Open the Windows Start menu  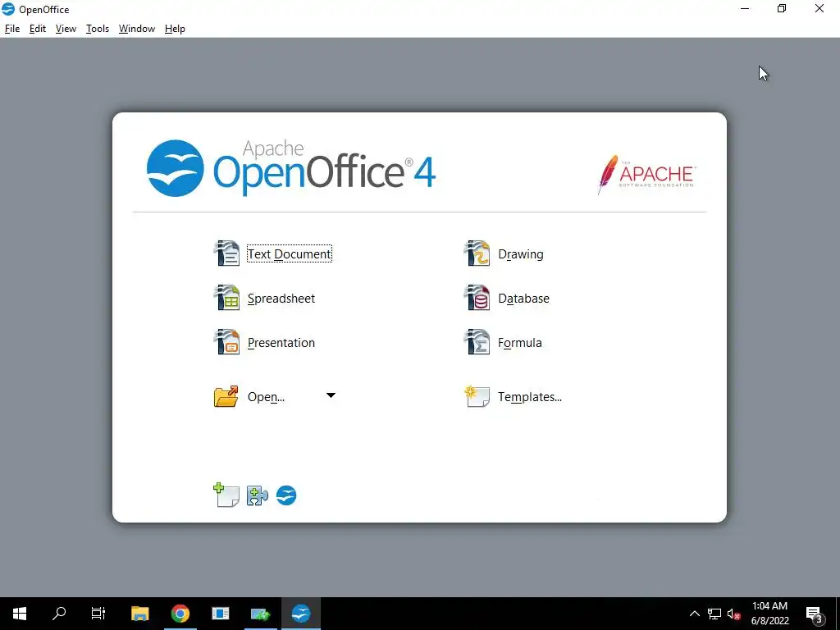(20, 614)
